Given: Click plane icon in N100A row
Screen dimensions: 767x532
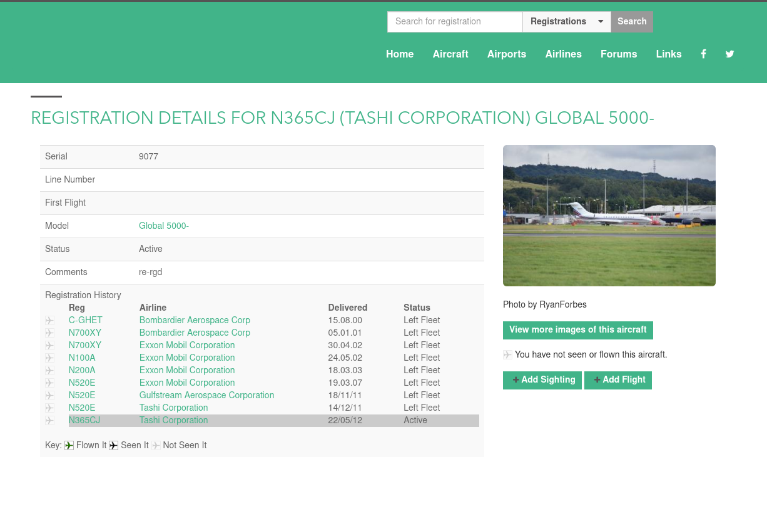Looking at the screenshot, I should pos(49,358).
